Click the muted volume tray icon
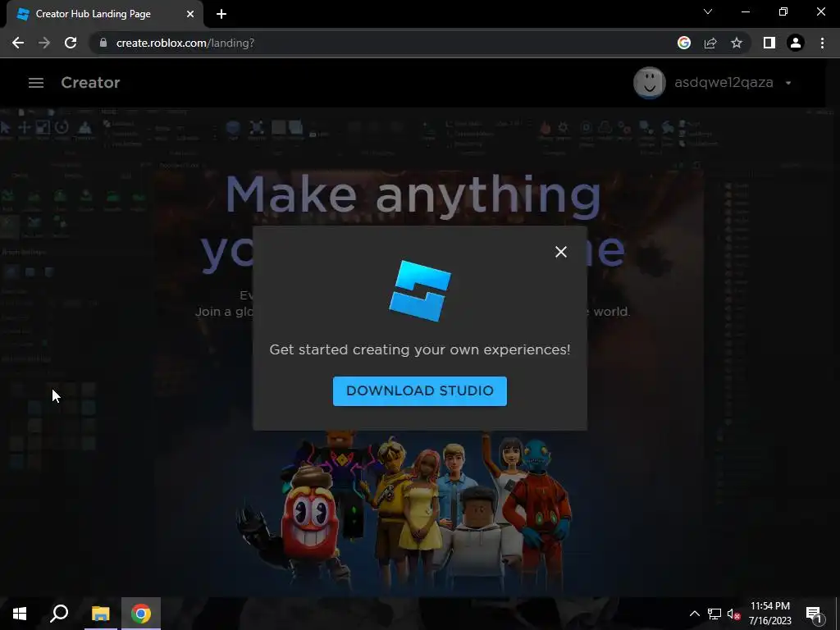Screen dimensions: 840x630 (733, 614)
